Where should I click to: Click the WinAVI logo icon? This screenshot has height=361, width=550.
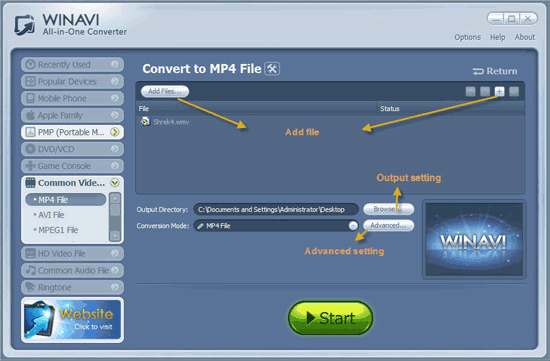tap(25, 25)
